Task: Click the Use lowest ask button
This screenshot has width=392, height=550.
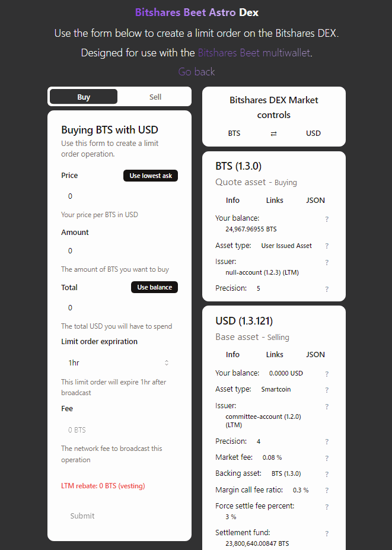Action: click(x=151, y=176)
